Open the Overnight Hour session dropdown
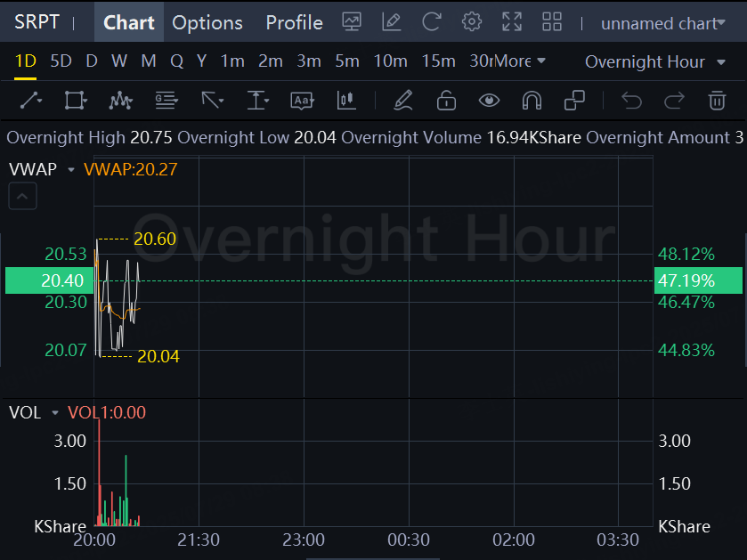Image resolution: width=747 pixels, height=560 pixels. pyautogui.click(x=655, y=62)
